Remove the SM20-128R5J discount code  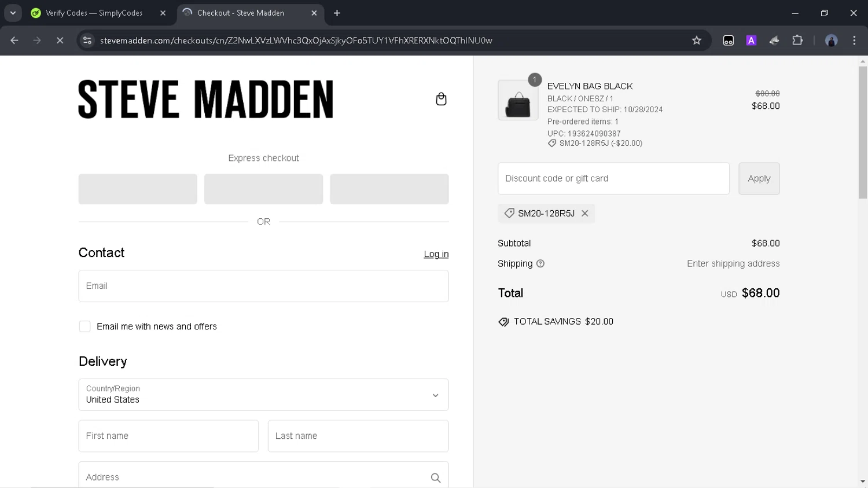[x=585, y=214]
